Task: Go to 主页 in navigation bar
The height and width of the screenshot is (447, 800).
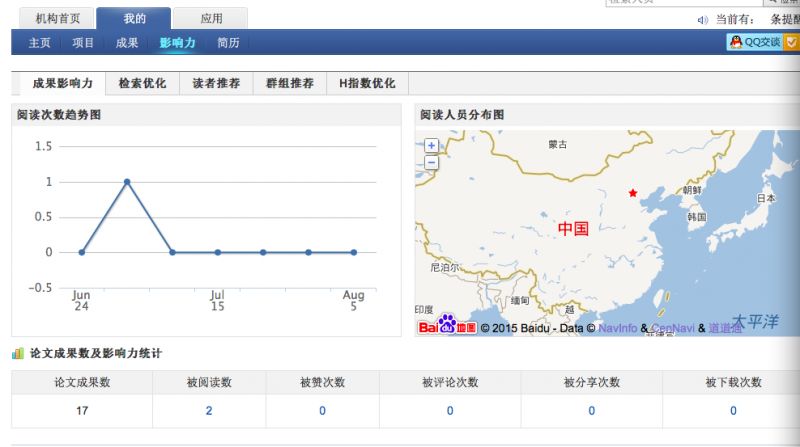Action: pyautogui.click(x=39, y=43)
